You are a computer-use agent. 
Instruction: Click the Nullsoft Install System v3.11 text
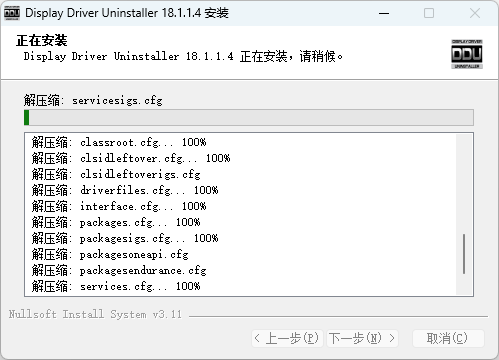click(95, 314)
